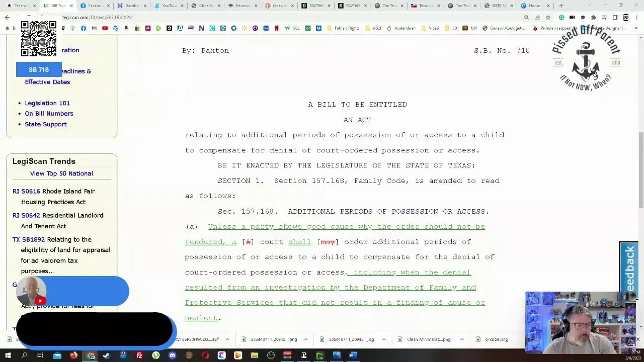Open the Video bookmark folder
This screenshot has width=644, height=362.
click(430, 28)
